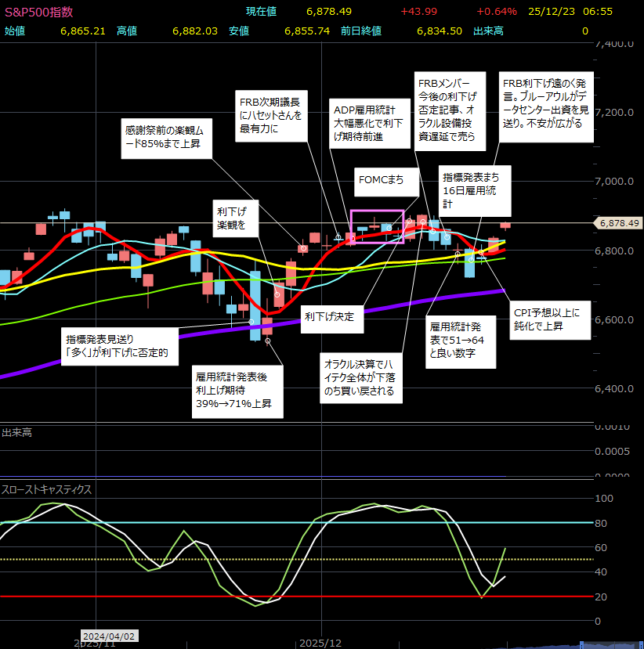This screenshot has width=644, height=649.
Task: Click the オラクル決算 annotation box
Action: pyautogui.click(x=363, y=377)
